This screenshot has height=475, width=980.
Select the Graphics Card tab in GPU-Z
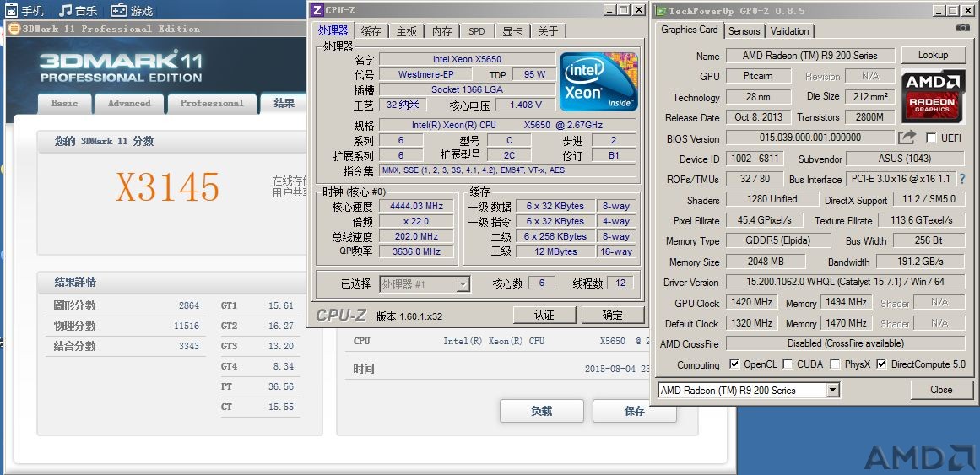click(690, 30)
